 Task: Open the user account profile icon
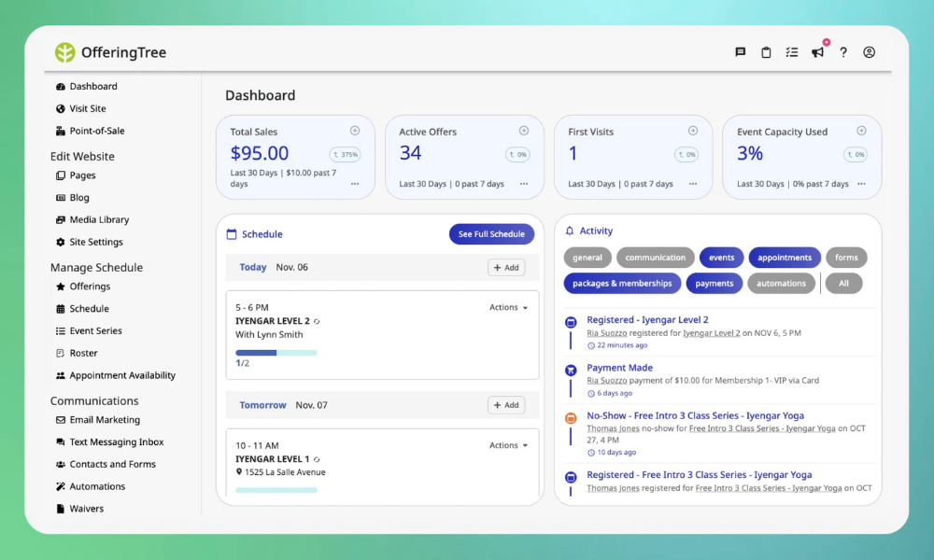click(x=869, y=52)
